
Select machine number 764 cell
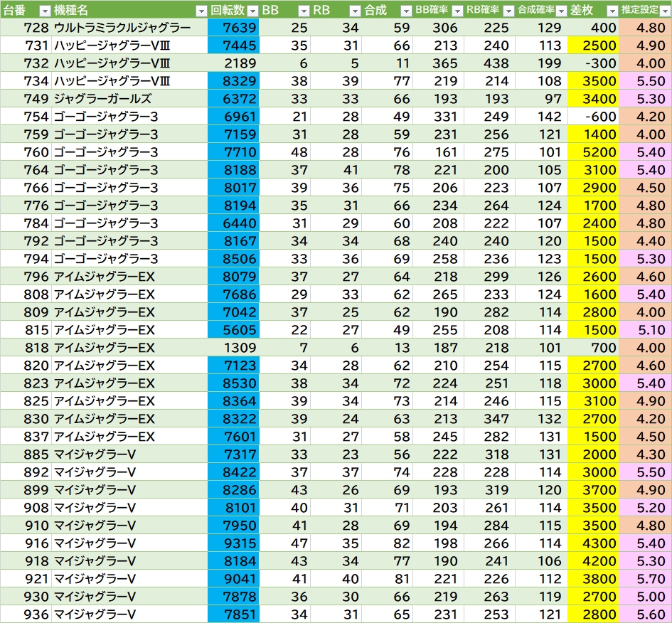(26, 170)
